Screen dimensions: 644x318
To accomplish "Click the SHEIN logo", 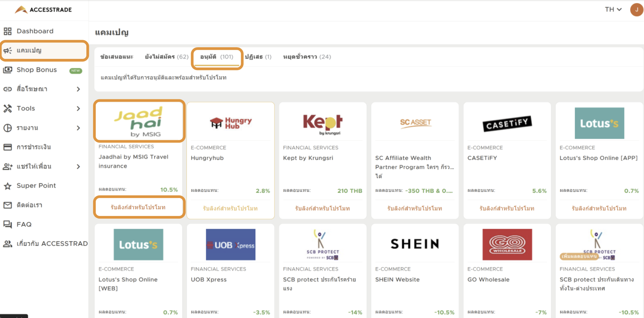I will click(415, 244).
